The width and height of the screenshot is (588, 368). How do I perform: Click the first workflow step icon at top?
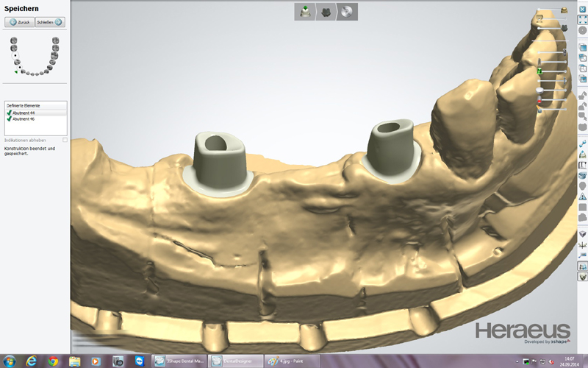pos(304,11)
